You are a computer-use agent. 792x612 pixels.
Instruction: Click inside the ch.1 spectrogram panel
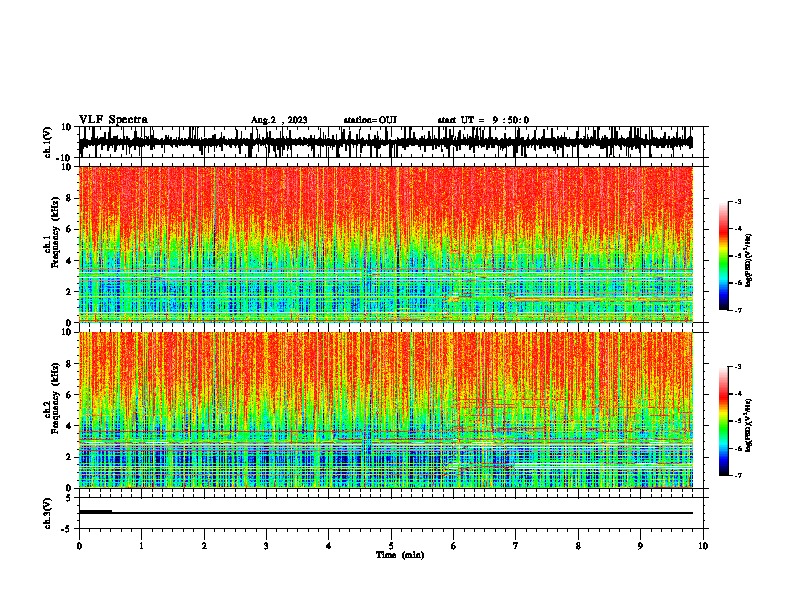pos(386,244)
